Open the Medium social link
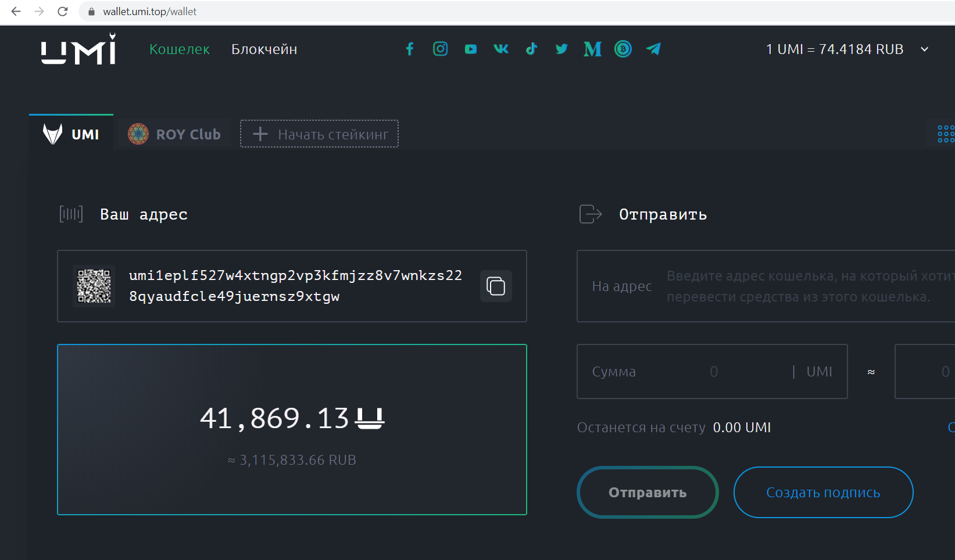This screenshot has width=955, height=560. (592, 49)
